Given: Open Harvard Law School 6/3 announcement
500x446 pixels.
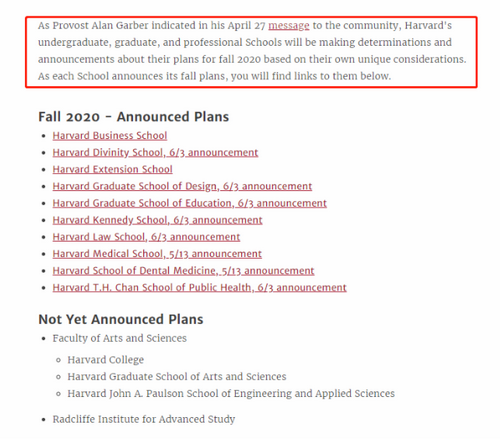Looking at the screenshot, I should point(146,237).
